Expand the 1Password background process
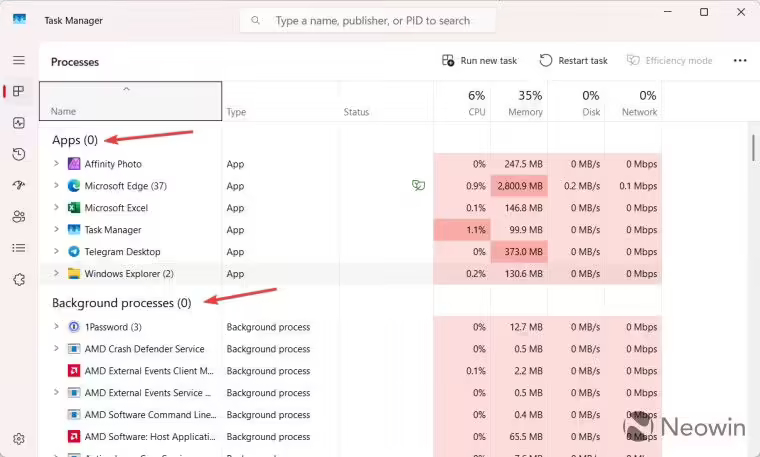Viewport: 760px width, 457px height. tap(56, 327)
